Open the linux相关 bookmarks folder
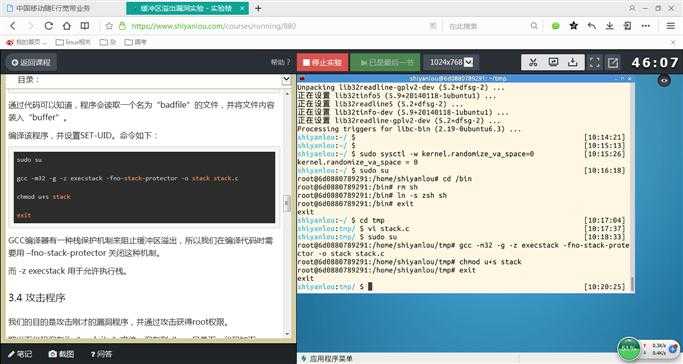Viewport: 683px width, 364px height. click(73, 42)
